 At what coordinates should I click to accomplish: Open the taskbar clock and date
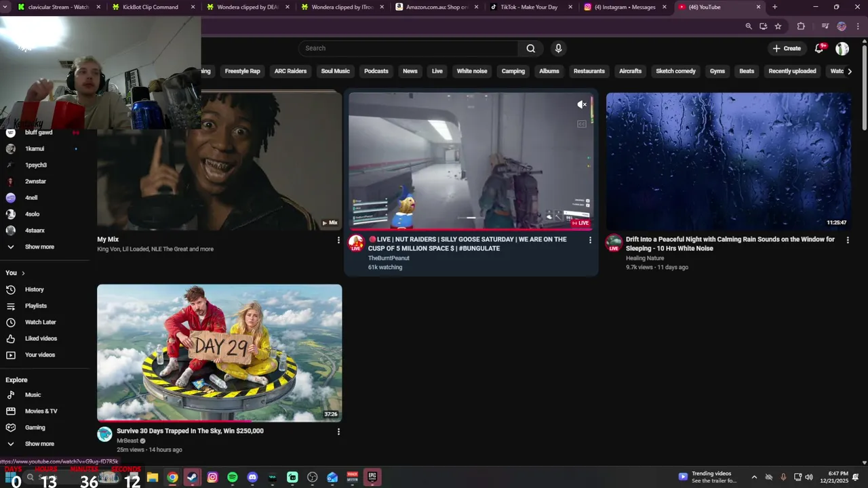[x=837, y=477]
